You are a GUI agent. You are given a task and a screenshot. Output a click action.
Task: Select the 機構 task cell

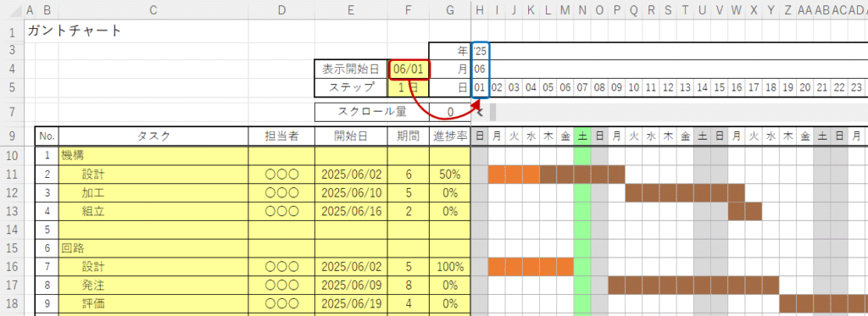pos(153,156)
